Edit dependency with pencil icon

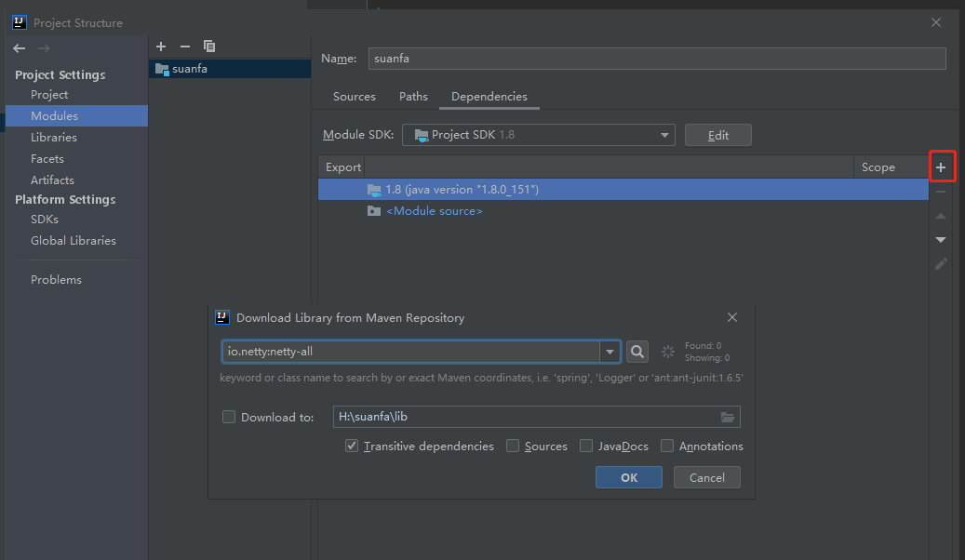click(x=941, y=264)
